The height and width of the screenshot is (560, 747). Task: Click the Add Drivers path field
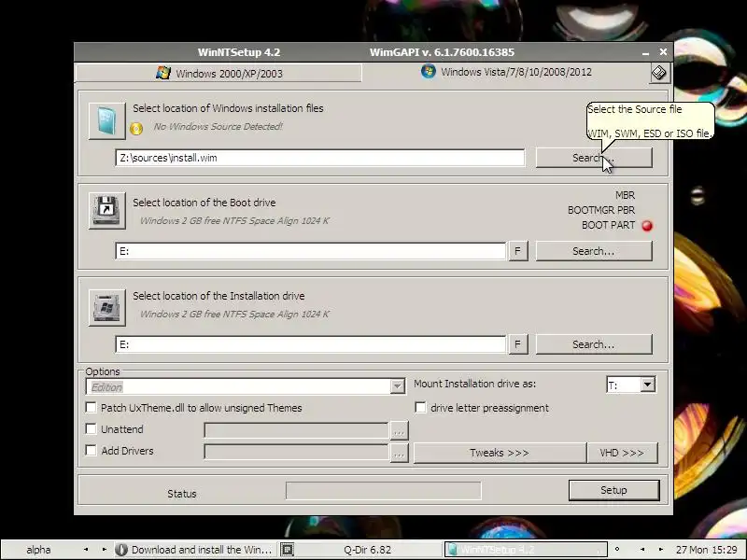[x=296, y=453]
